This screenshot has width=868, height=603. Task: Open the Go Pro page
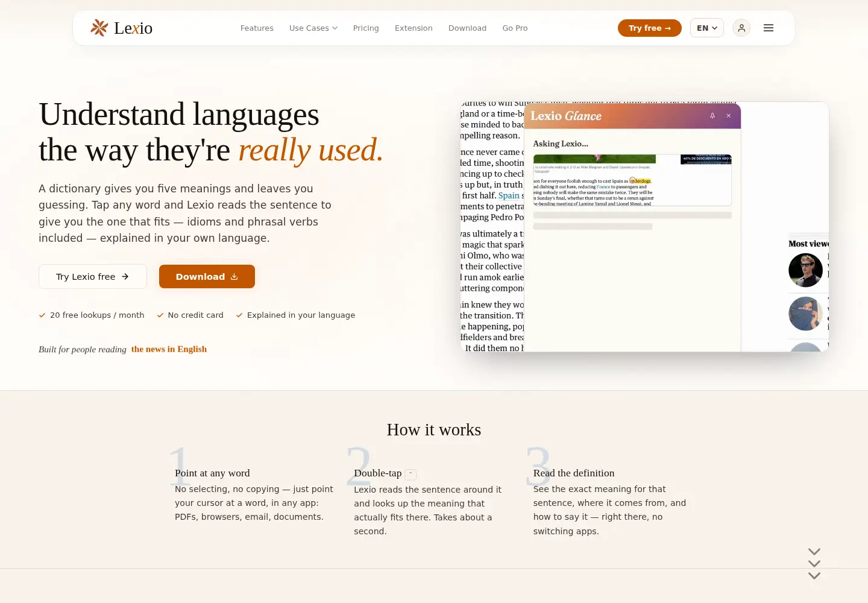(515, 28)
